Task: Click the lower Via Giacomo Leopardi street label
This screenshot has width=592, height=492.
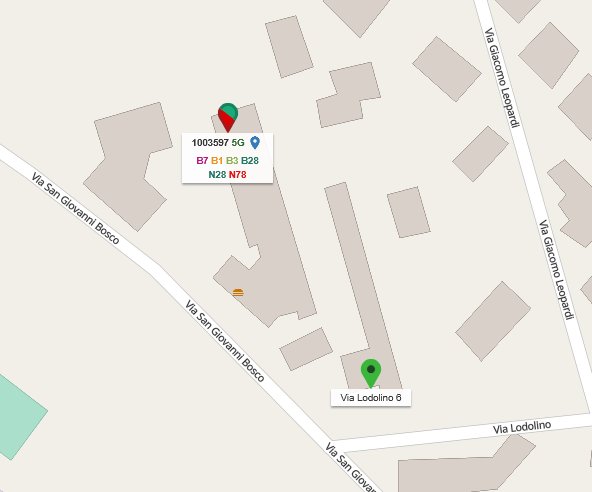Action: (x=557, y=270)
